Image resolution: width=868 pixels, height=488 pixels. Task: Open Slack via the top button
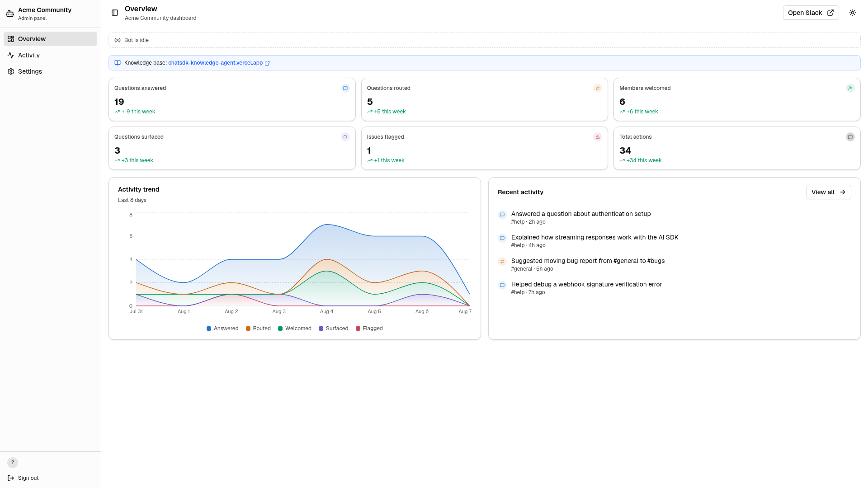tap(811, 13)
